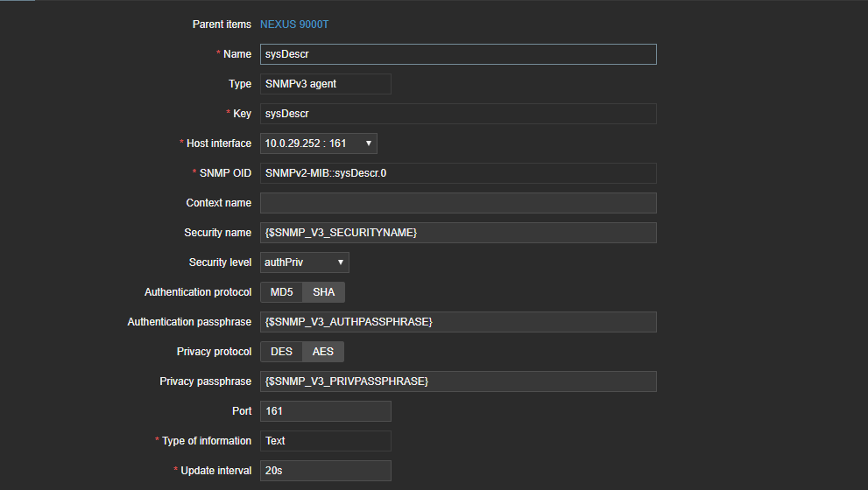Choose DES privacy protocol

281,352
